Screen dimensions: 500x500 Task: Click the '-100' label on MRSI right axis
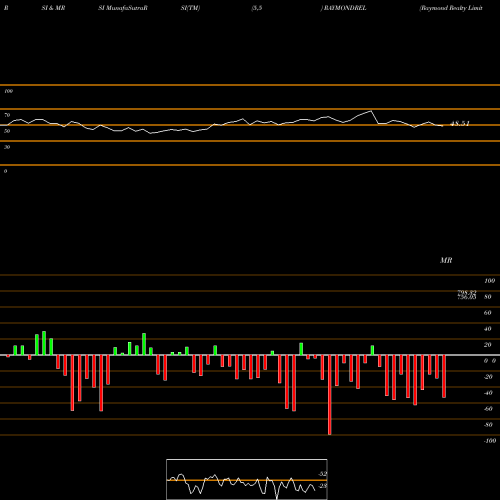490,441
